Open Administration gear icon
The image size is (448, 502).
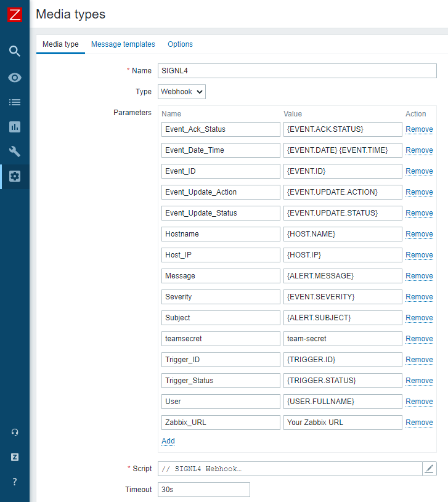(15, 176)
